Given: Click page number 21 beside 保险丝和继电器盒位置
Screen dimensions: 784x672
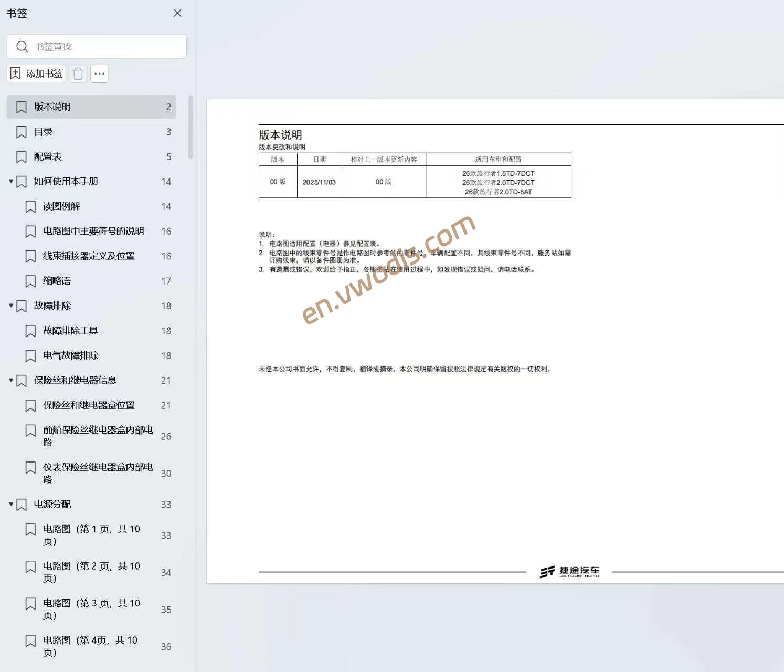Looking at the screenshot, I should 166,405.
